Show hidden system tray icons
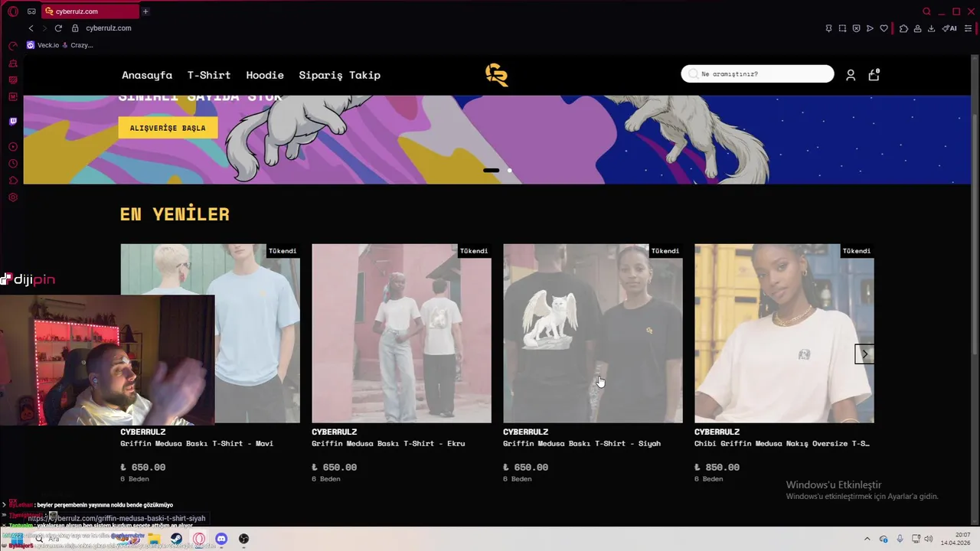This screenshot has width=980, height=551. pyautogui.click(x=867, y=539)
